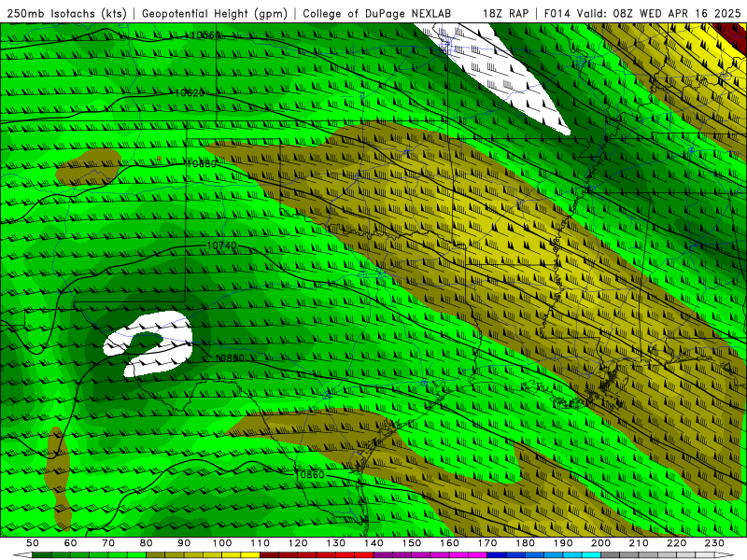Viewport: 747px width, 560px height.
Task: Select the dark gray swatch beginning at 200
Action: tap(611, 556)
